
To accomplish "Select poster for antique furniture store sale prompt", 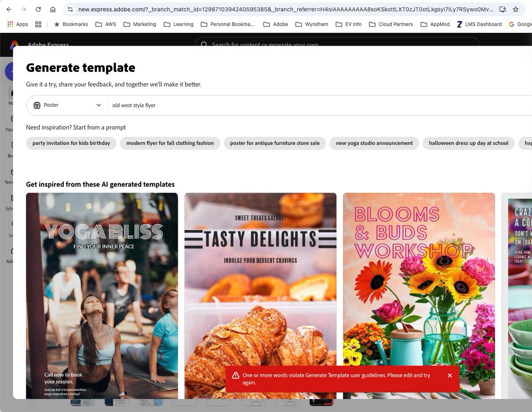I will tap(275, 143).
